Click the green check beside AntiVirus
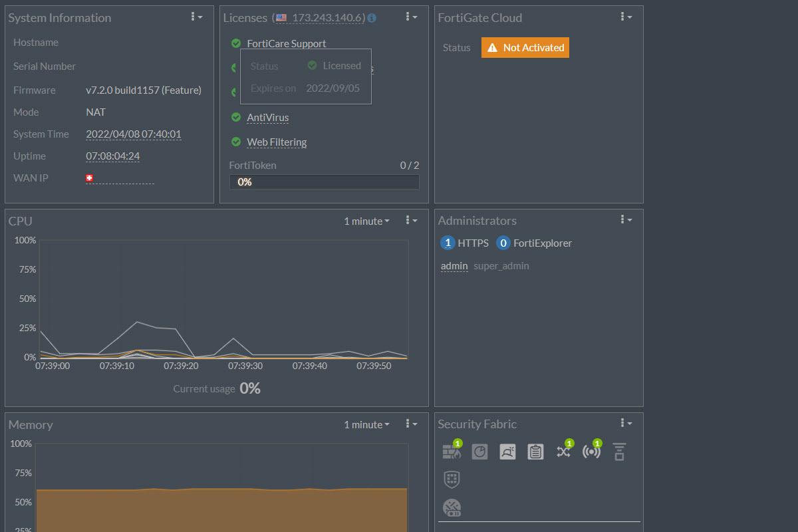This screenshot has width=798, height=532. tap(235, 117)
